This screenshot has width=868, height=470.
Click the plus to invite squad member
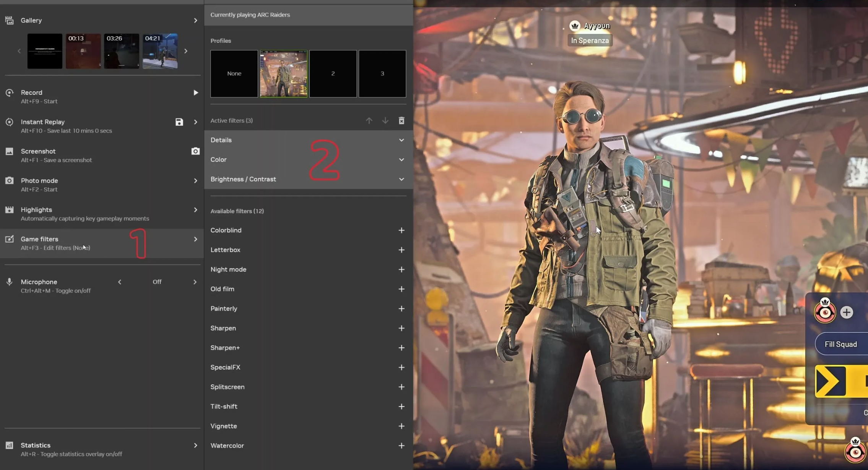846,313
